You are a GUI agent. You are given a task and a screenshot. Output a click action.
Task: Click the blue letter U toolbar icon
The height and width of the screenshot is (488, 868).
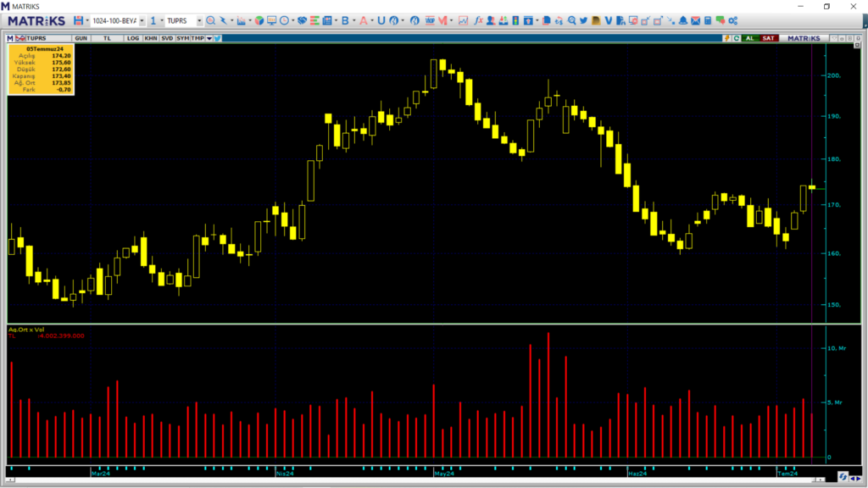(x=381, y=20)
